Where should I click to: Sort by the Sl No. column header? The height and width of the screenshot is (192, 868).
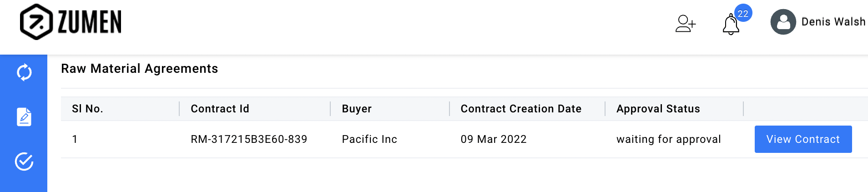pyautogui.click(x=87, y=109)
